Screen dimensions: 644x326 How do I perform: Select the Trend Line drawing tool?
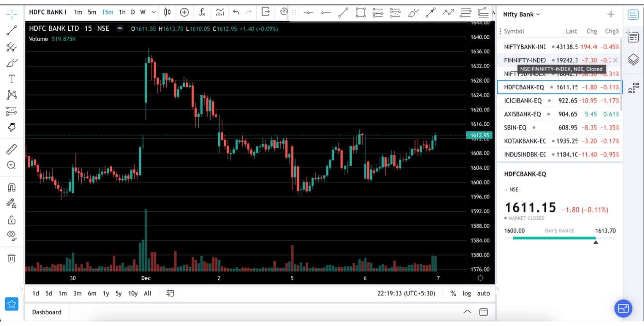click(x=11, y=30)
